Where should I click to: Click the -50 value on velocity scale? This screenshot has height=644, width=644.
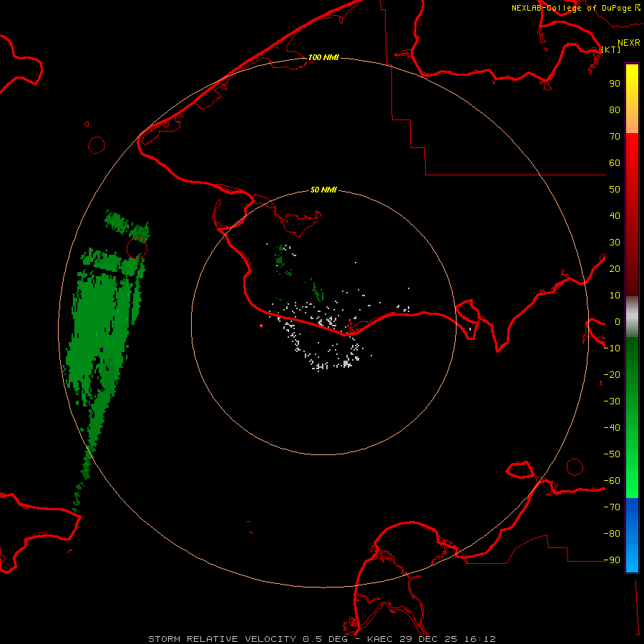point(612,454)
